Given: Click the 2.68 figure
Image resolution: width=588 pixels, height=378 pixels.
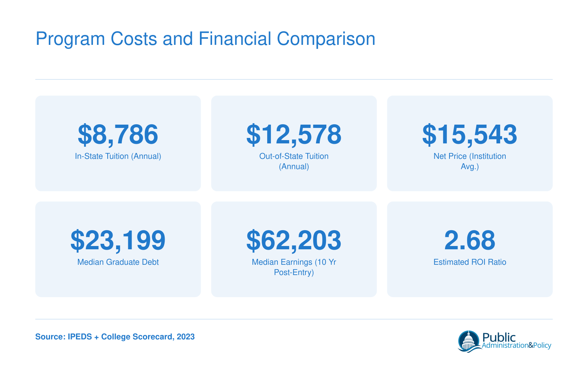Looking at the screenshot, I should pos(470,240).
